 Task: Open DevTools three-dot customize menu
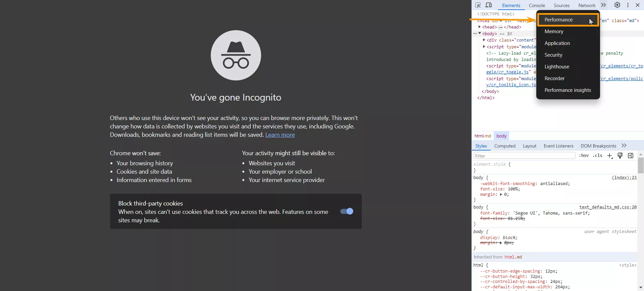tap(628, 5)
